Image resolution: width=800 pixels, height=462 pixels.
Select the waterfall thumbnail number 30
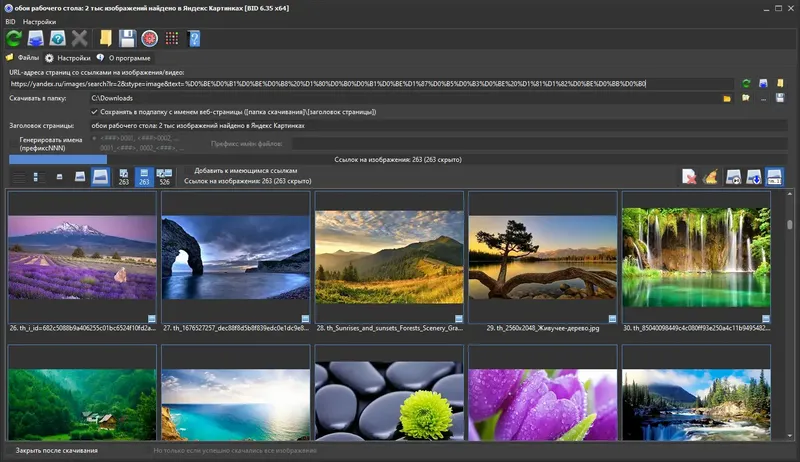pyautogui.click(x=696, y=257)
